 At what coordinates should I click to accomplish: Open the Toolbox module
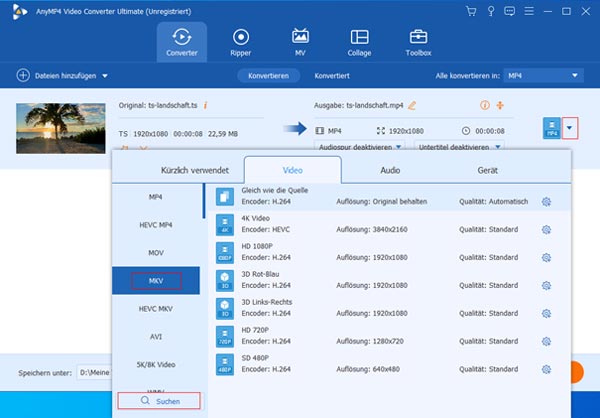418,42
